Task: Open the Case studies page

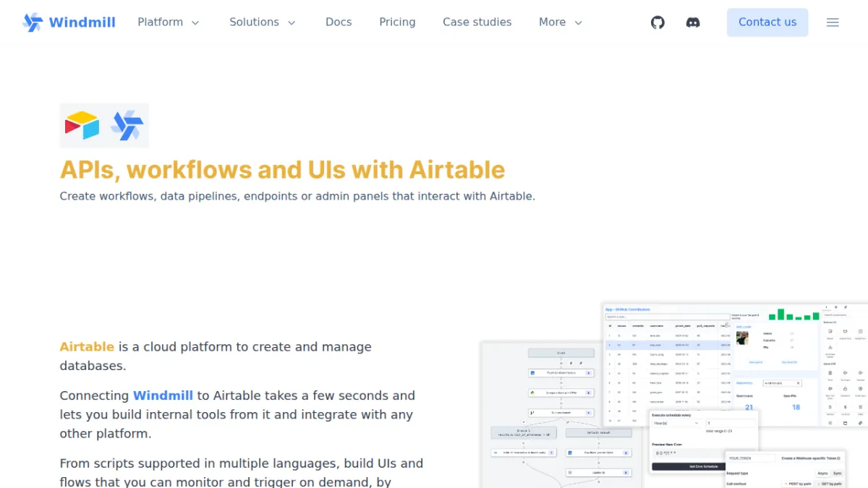Action: click(x=477, y=22)
